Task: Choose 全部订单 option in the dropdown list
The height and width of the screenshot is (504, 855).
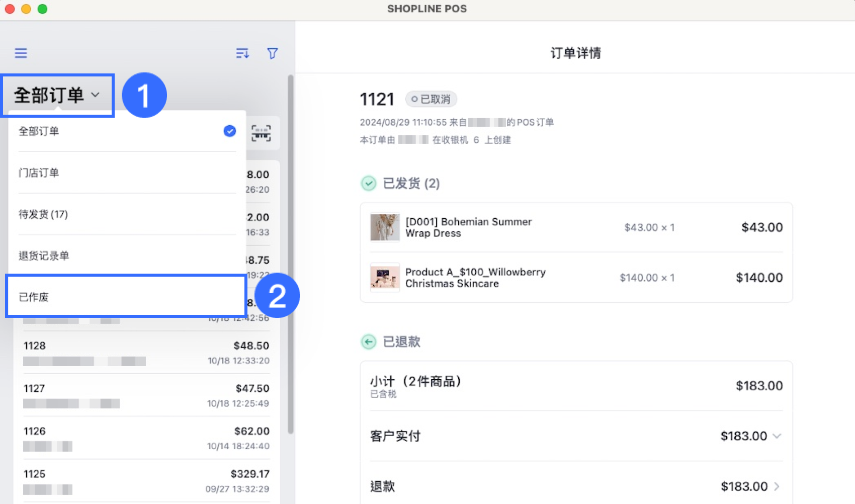Action: [x=127, y=131]
